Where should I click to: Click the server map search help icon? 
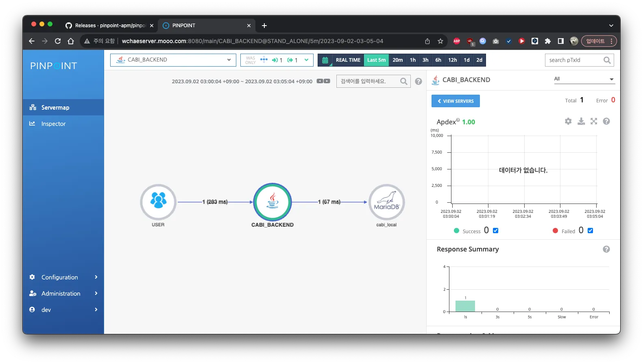[x=418, y=81]
